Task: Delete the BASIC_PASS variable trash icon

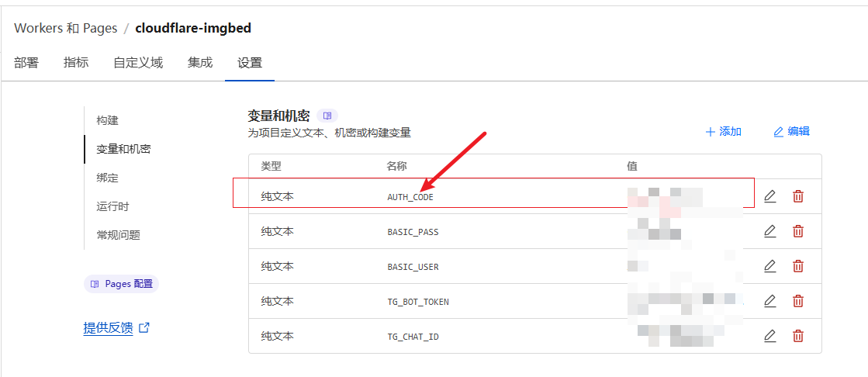Action: point(797,231)
